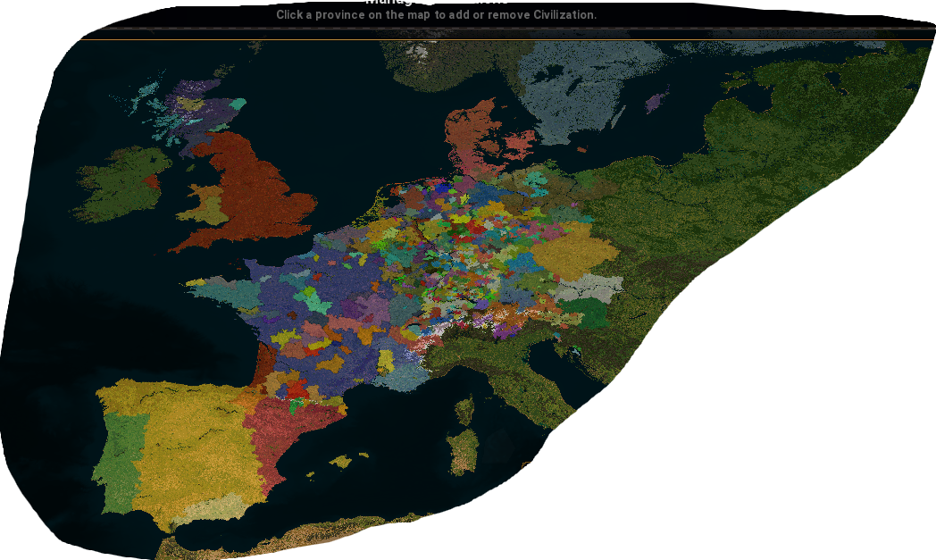Click the yellow Mallorca island

[x=341, y=462]
